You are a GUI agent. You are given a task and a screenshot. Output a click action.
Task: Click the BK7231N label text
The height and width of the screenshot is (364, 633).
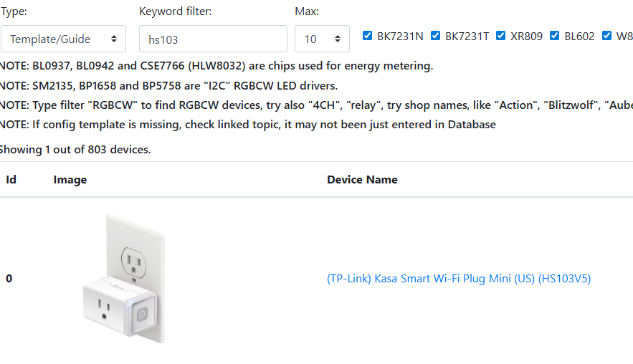point(401,37)
